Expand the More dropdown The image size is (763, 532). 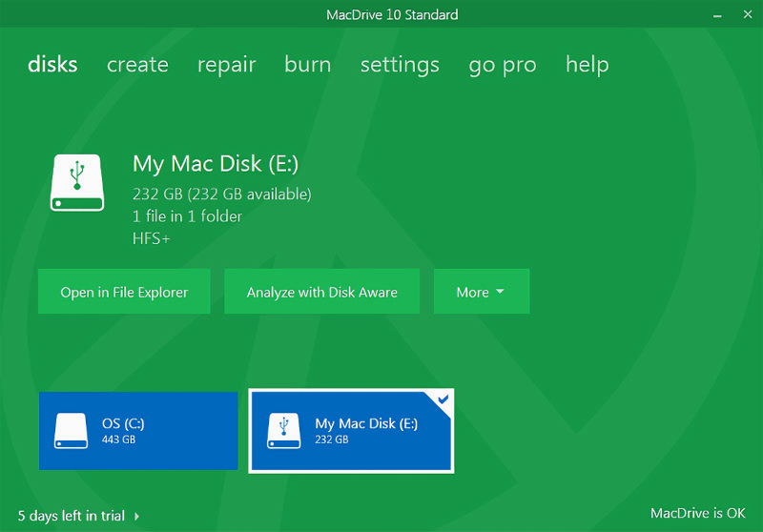482,292
